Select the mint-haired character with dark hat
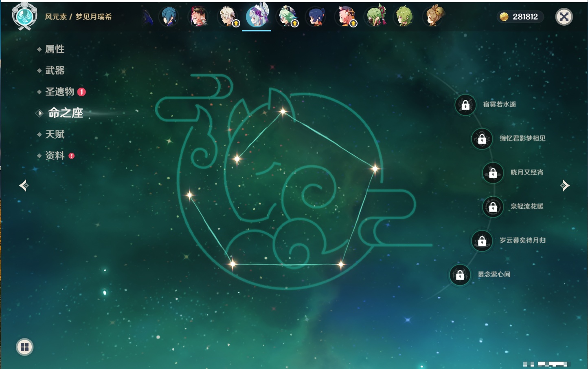This screenshot has width=588, height=369. (287, 17)
